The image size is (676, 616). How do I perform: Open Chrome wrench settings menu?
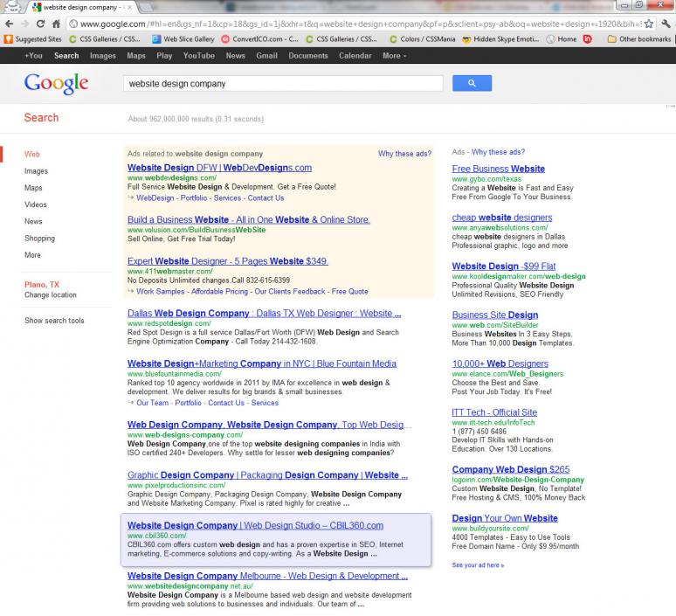[666, 24]
